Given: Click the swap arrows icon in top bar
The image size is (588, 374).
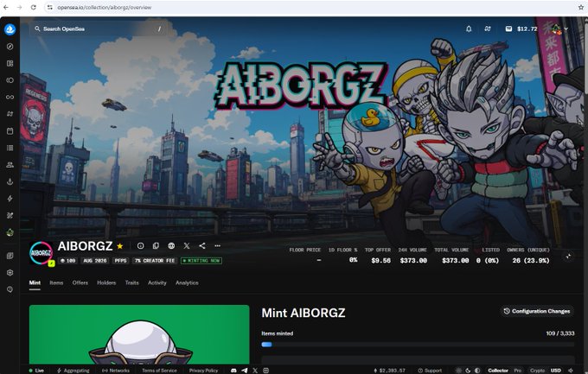Looking at the screenshot, I should [488, 29].
